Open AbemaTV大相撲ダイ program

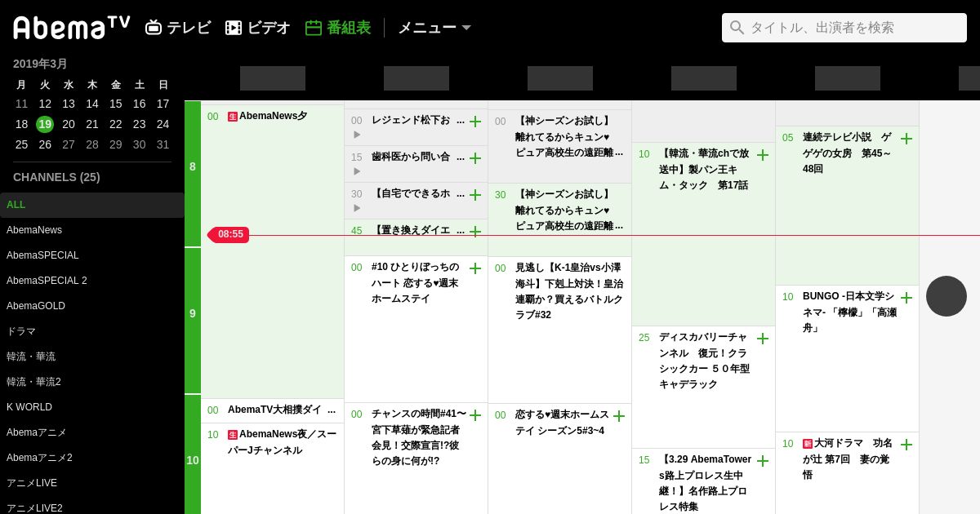(272, 410)
